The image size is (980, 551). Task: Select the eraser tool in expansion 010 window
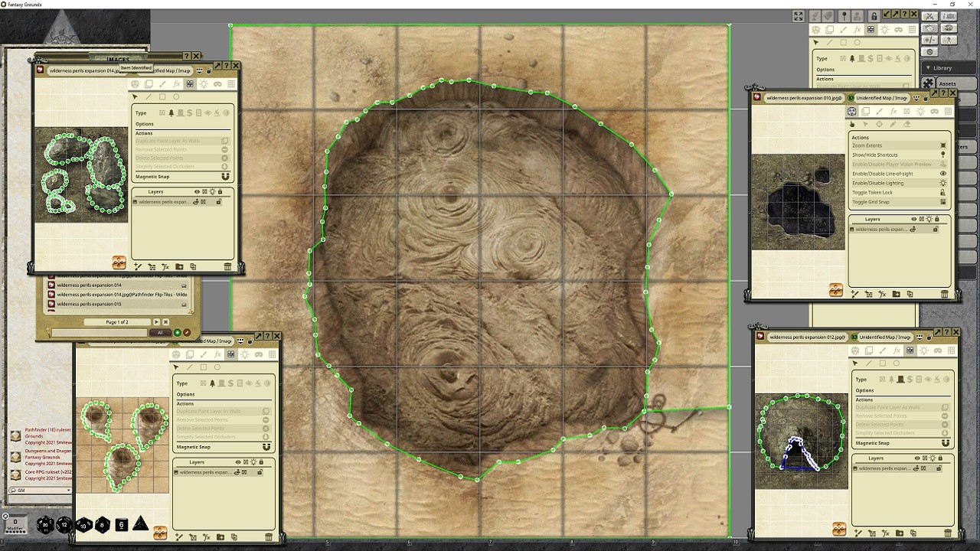point(906,124)
